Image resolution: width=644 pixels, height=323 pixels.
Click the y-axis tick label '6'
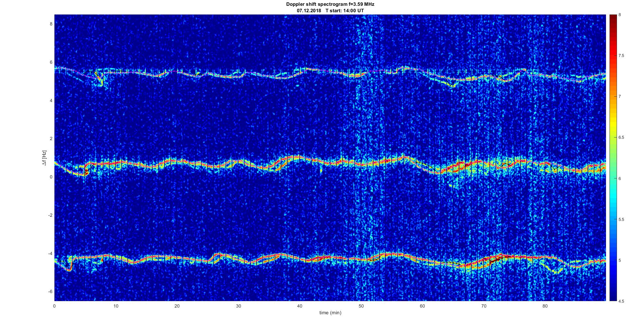(51, 62)
